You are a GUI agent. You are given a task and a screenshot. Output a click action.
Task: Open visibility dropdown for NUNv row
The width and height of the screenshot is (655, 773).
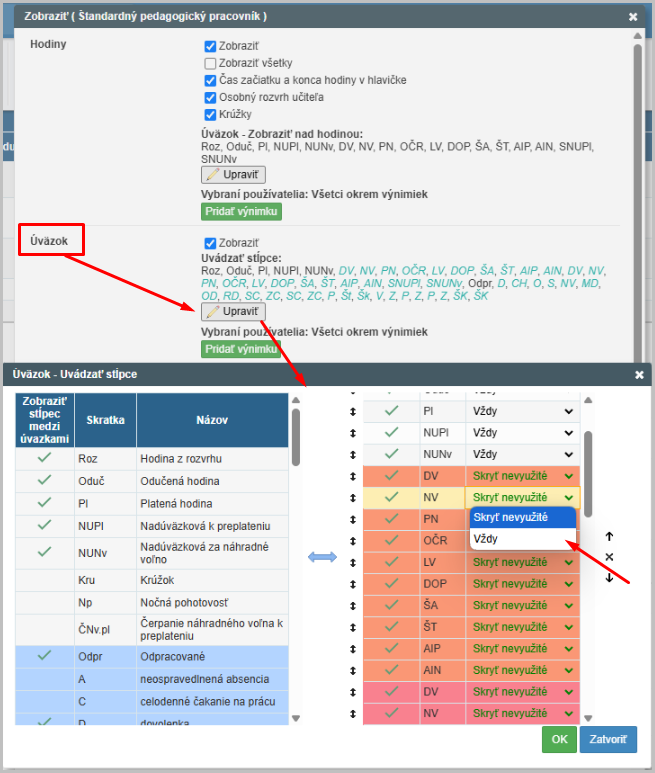click(522, 454)
